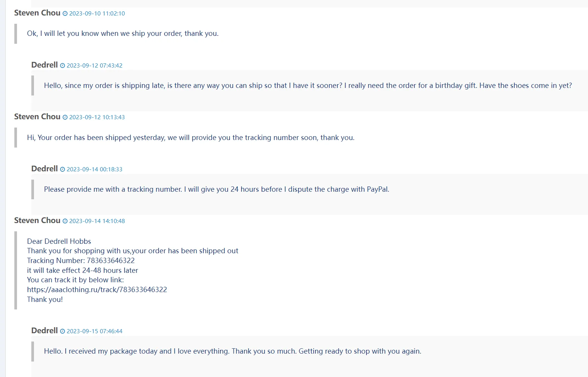Click message about package received today

pyautogui.click(x=232, y=351)
